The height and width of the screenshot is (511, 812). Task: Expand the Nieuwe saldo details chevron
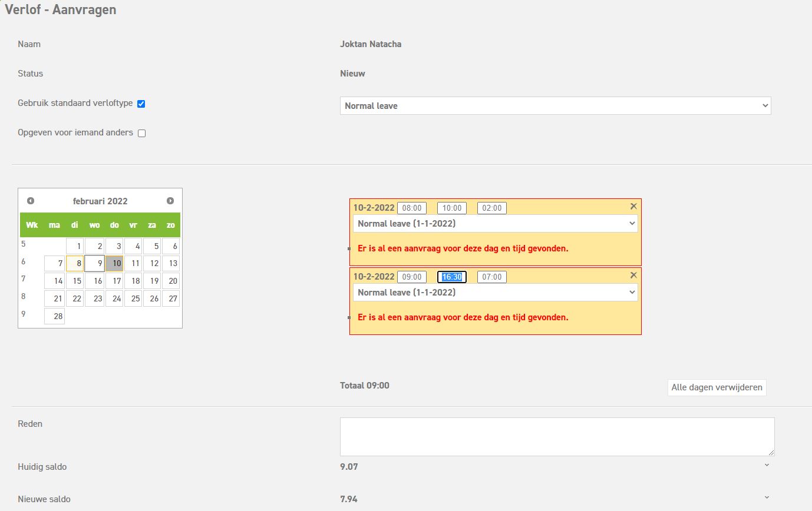pyautogui.click(x=767, y=497)
